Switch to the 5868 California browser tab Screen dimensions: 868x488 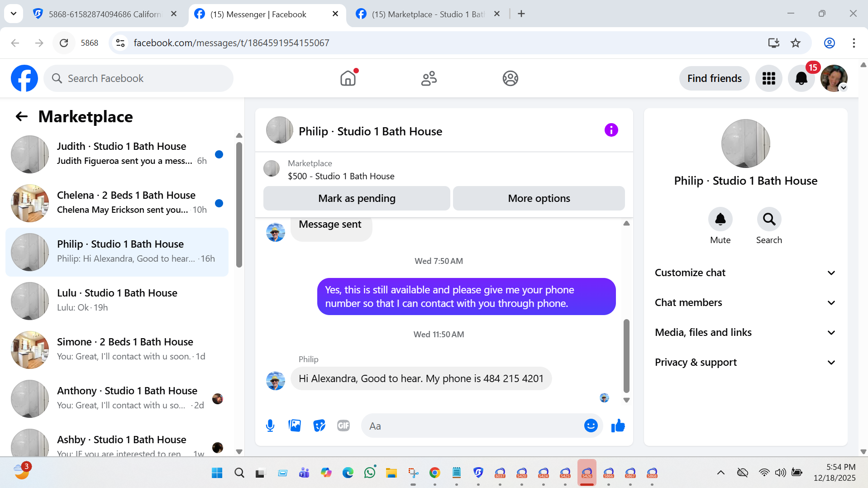click(105, 14)
